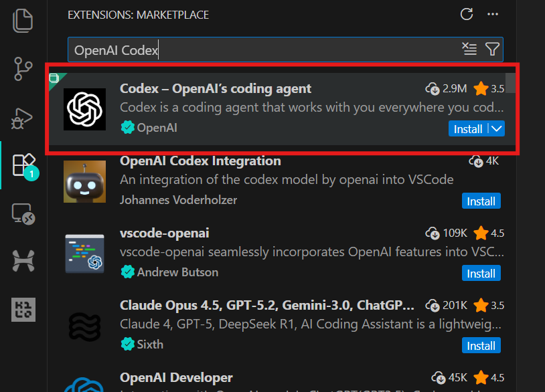
Task: Select the Codex coding agent search result
Action: pos(268,107)
